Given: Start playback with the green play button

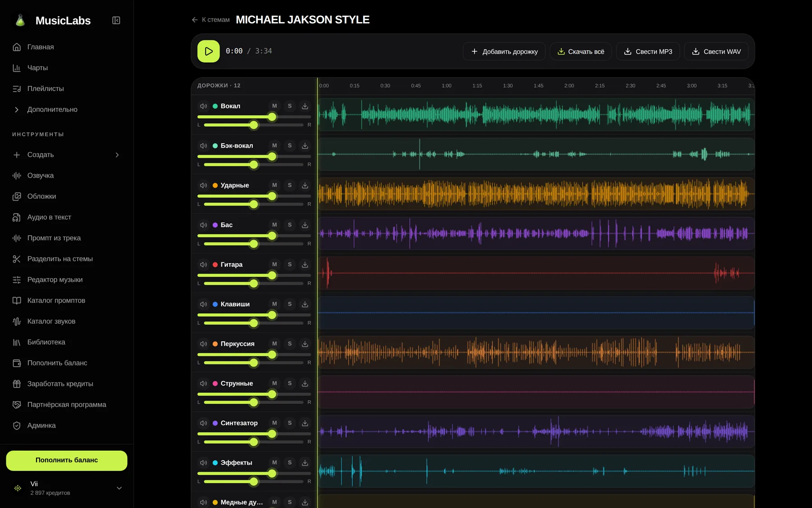Looking at the screenshot, I should pos(208,51).
